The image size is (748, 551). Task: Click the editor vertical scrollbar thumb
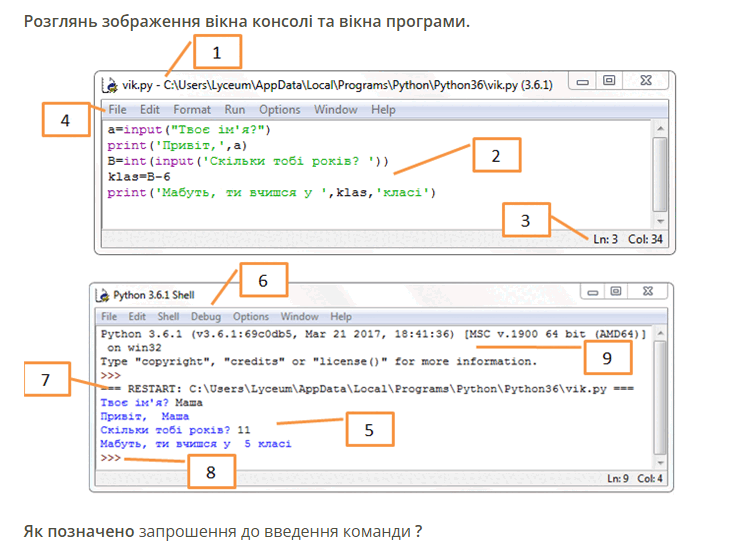click(x=660, y=174)
